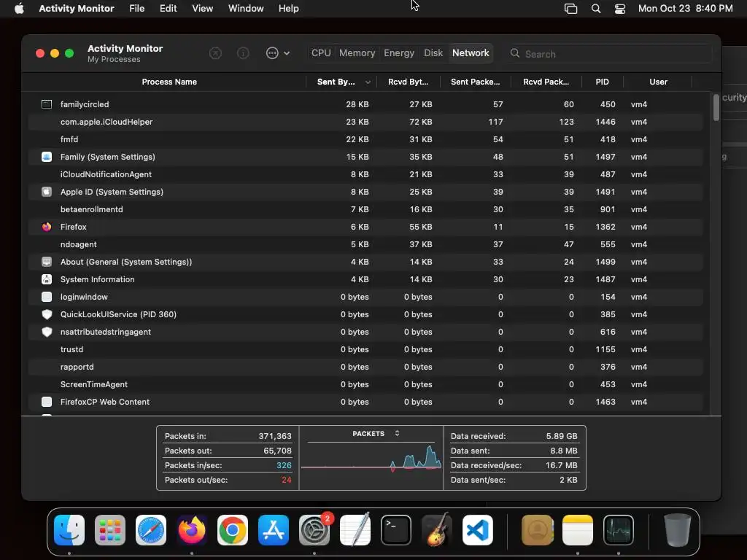Viewport: 747px width, 560px height.
Task: Open the View menu
Action: pos(203,9)
